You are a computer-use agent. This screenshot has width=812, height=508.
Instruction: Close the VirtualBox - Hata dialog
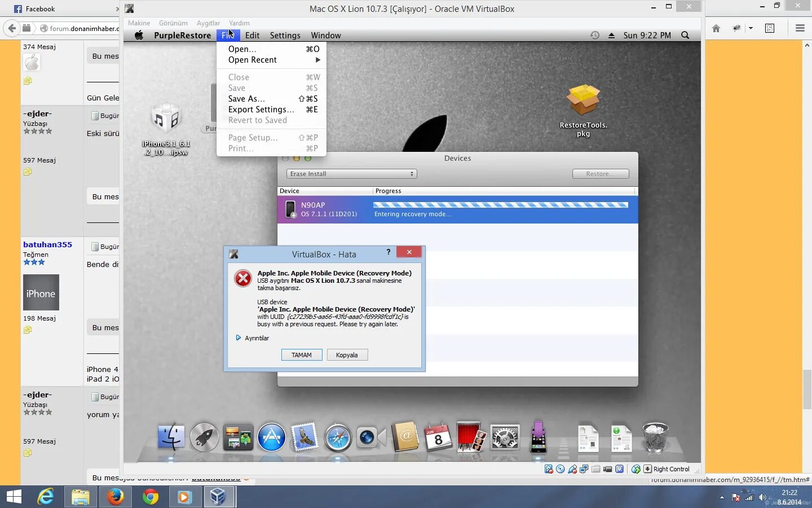point(409,252)
